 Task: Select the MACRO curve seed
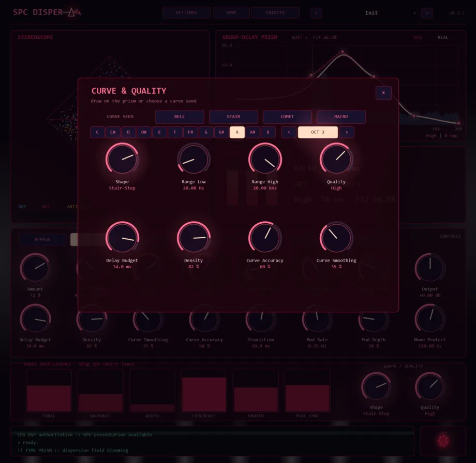[341, 117]
